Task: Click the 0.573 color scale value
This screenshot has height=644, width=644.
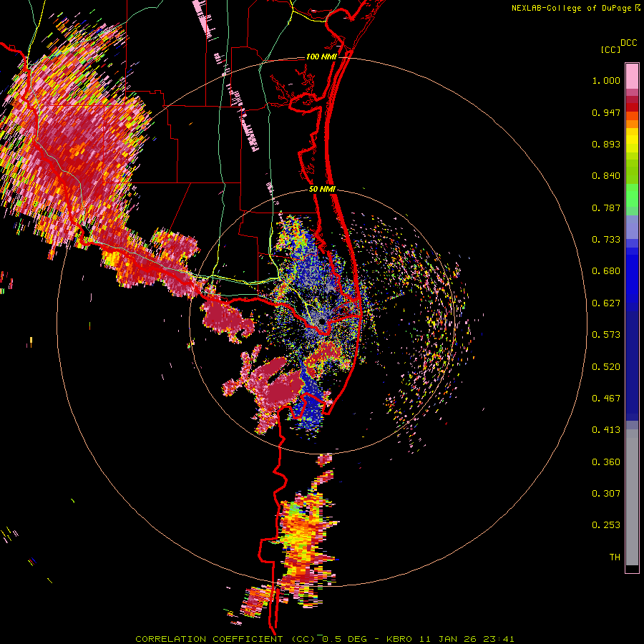Action: (606, 335)
